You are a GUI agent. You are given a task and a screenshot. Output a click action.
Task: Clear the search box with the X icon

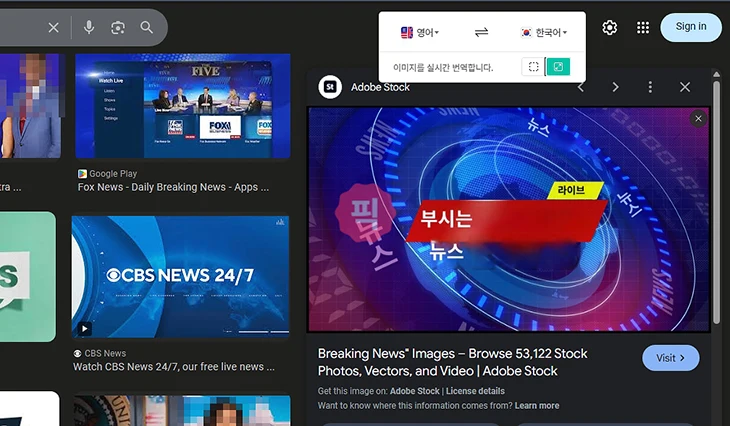(54, 28)
